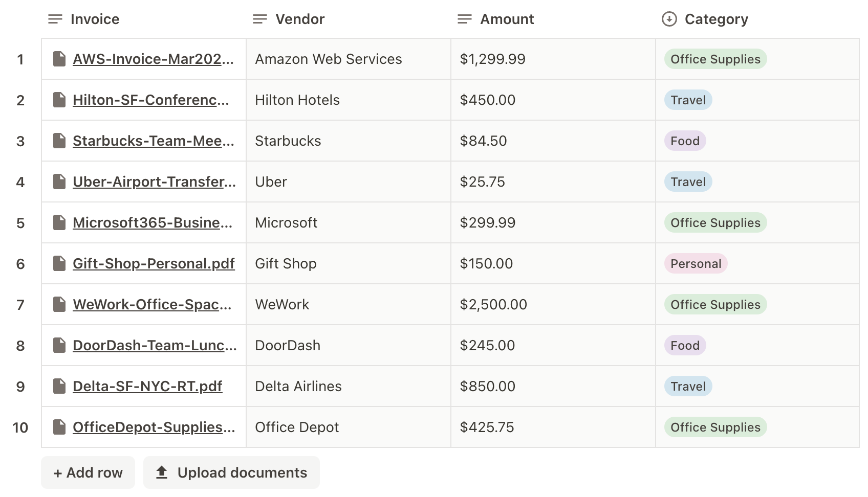Select the Microsoft vendor cell
This screenshot has height=497, width=868.
pos(349,222)
